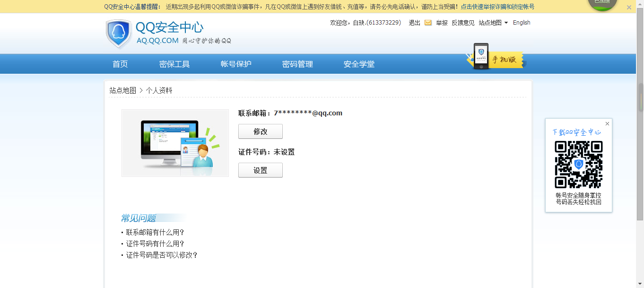This screenshot has width=644, height=288.
Task: Click the masked email 7********@qq.com text
Action: pos(308,113)
